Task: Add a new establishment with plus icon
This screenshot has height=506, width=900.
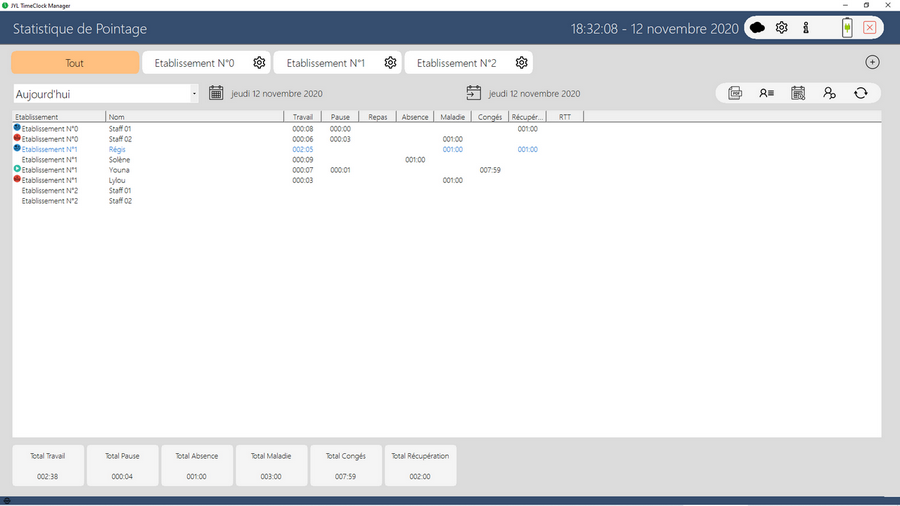Action: click(x=872, y=62)
